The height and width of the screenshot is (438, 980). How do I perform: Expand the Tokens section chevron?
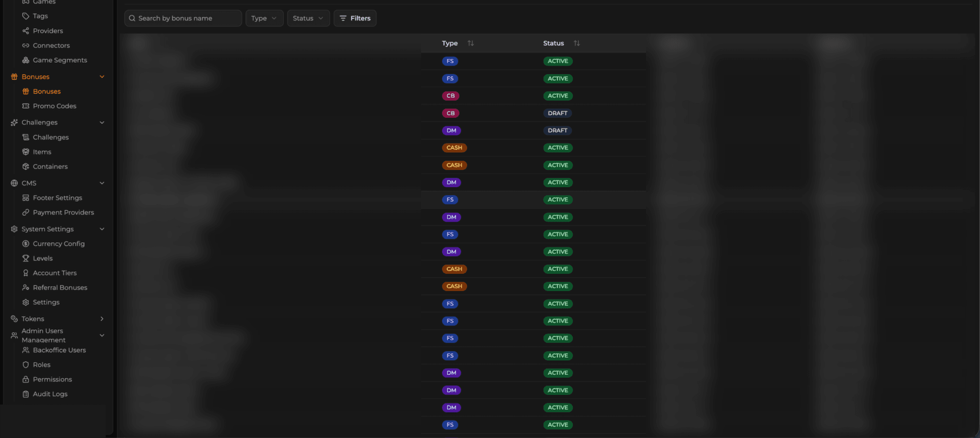102,319
